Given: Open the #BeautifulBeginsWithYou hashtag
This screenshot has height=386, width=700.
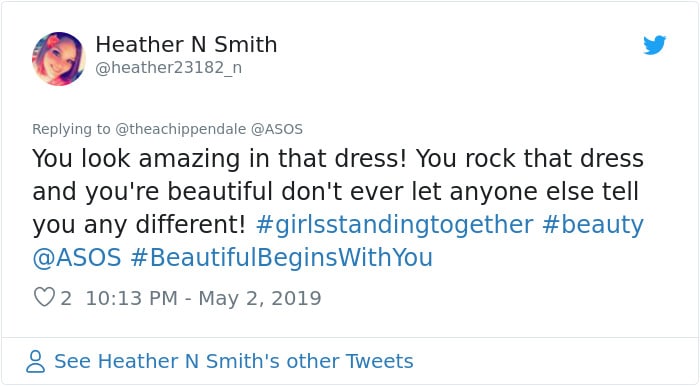Looking at the screenshot, I should point(282,257).
